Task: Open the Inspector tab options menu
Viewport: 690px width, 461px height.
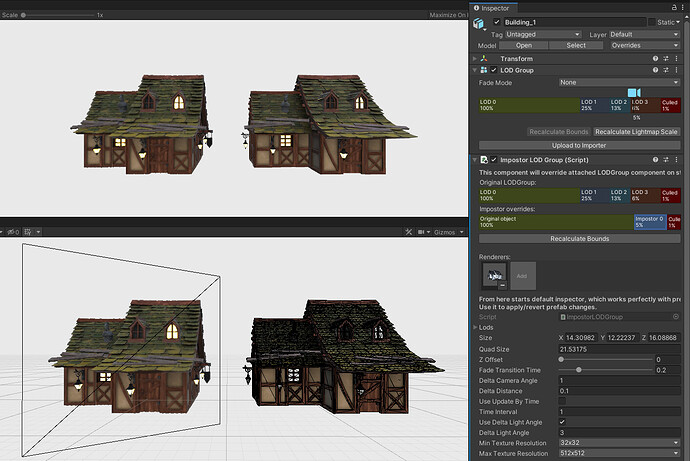Action: 683,7
